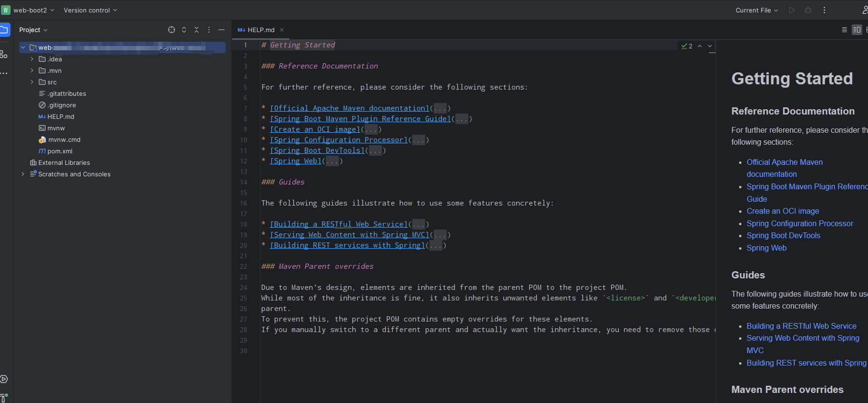Expand folded URL after Create an OCI image

pos(371,129)
